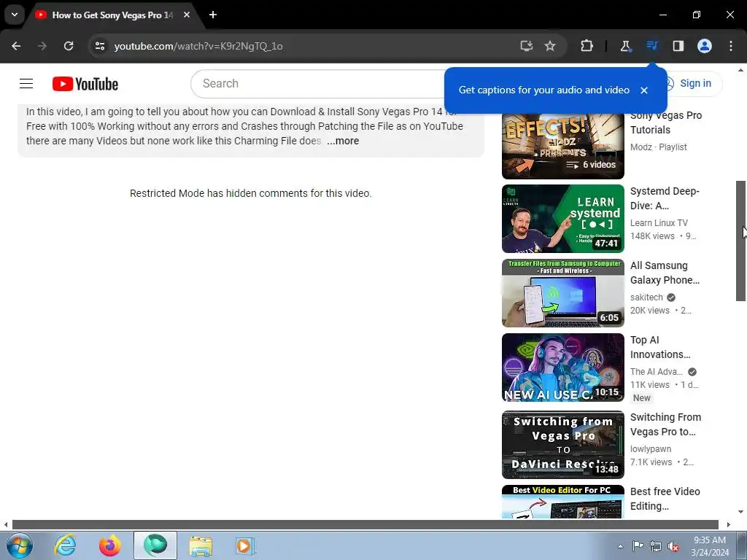Visit sakitech channel name
747x560 pixels.
point(646,297)
